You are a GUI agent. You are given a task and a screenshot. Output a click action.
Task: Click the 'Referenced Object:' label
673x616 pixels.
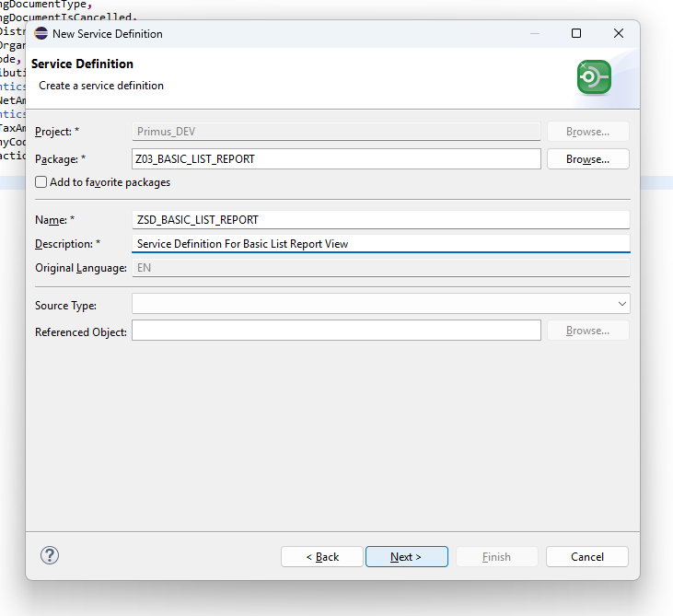click(81, 332)
